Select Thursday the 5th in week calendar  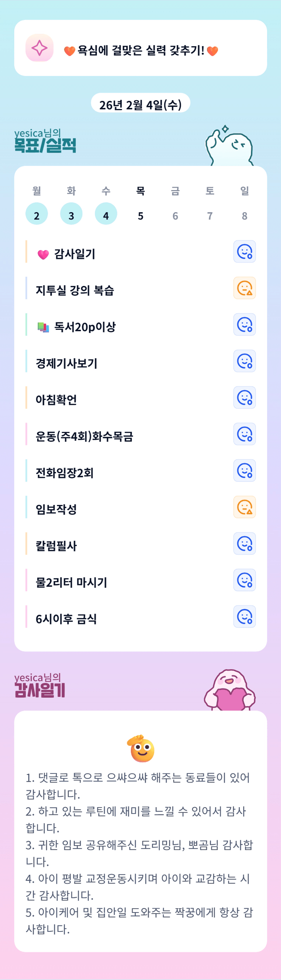141,215
